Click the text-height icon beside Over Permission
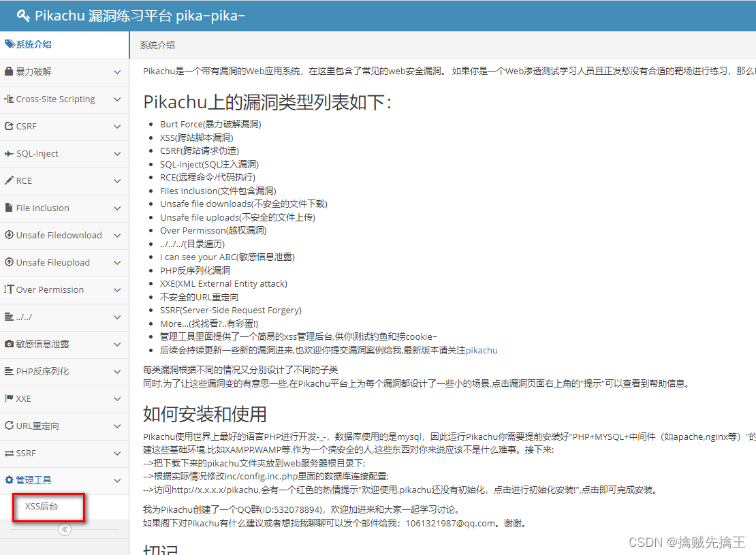Image resolution: width=756 pixels, height=555 pixels. [x=9, y=289]
